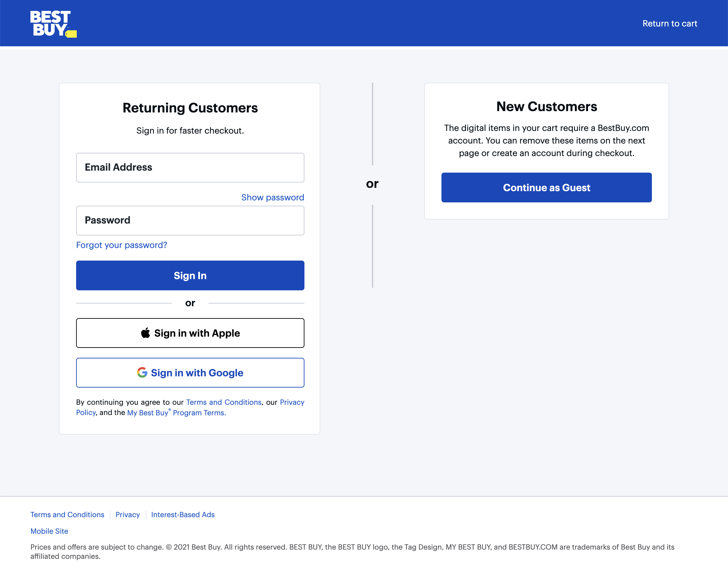Image resolution: width=728 pixels, height=582 pixels.
Task: Open Terms and Conditions in the footer
Action: [67, 515]
